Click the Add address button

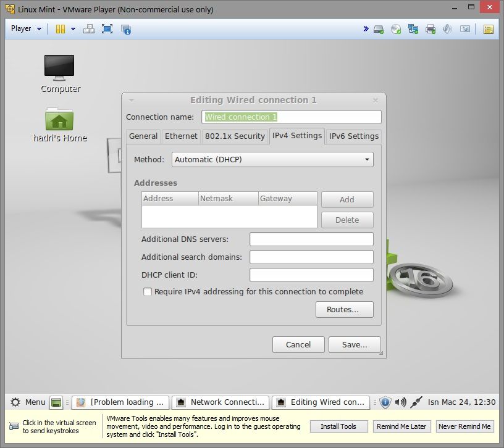click(347, 200)
